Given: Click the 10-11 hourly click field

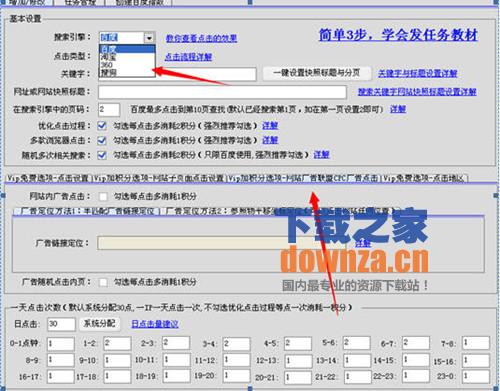Looking at the screenshot, I should [x=177, y=360].
